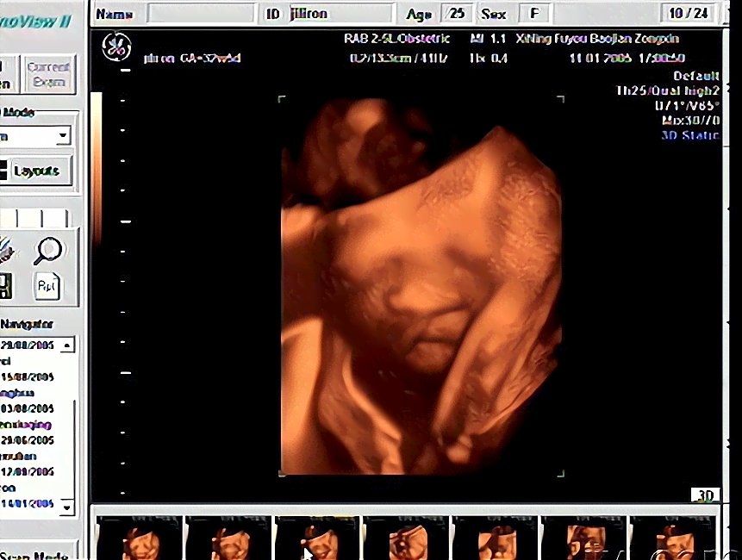Image resolution: width=742 pixels, height=560 pixels.
Task: Click the 10 / 24 image counter
Action: [x=689, y=13]
